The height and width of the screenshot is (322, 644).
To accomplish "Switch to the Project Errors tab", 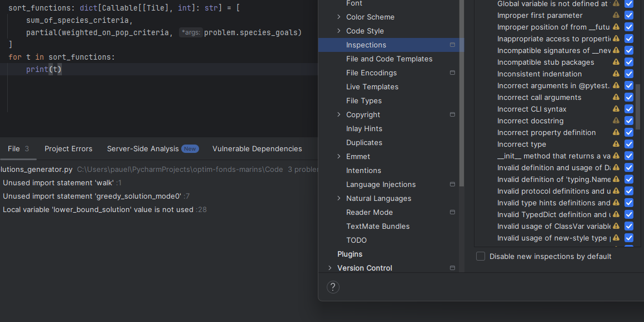I will click(x=69, y=149).
